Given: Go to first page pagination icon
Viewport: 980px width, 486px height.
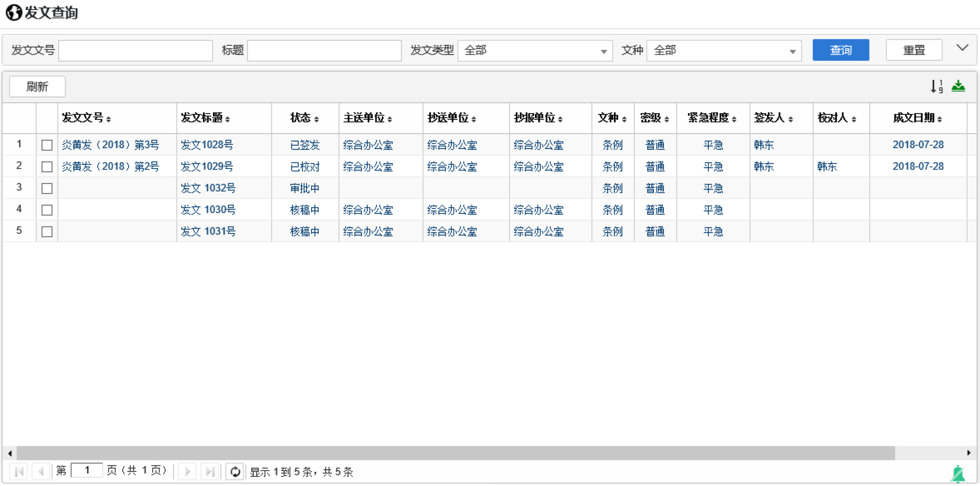Looking at the screenshot, I should (x=19, y=471).
